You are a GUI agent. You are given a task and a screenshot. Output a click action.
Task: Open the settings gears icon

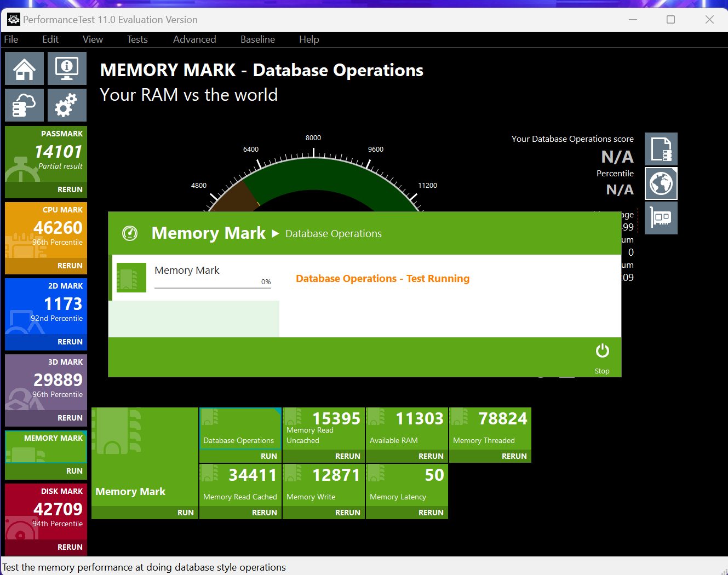click(67, 105)
